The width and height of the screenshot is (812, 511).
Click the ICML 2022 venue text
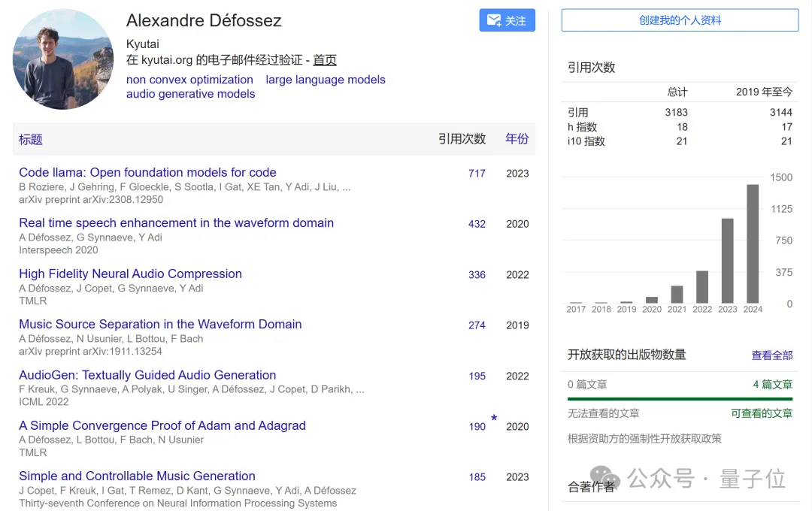(44, 402)
